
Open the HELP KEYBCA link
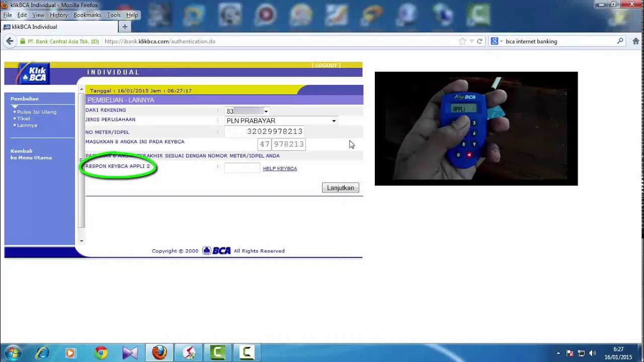280,168
